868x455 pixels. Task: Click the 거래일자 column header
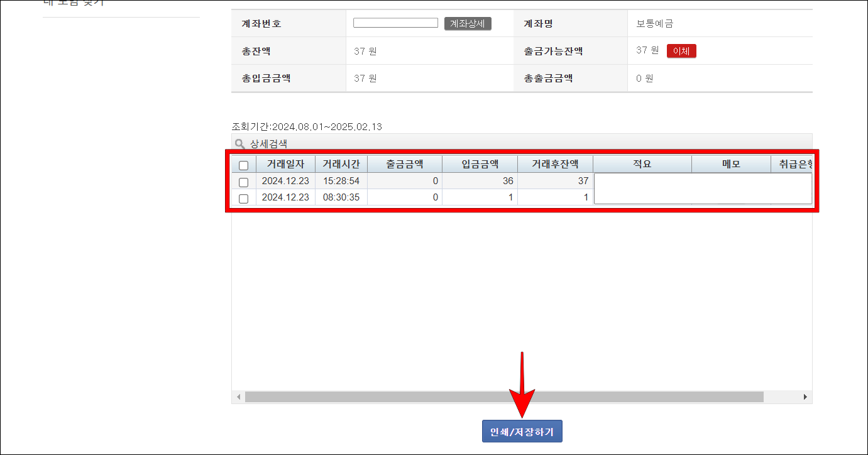point(286,163)
